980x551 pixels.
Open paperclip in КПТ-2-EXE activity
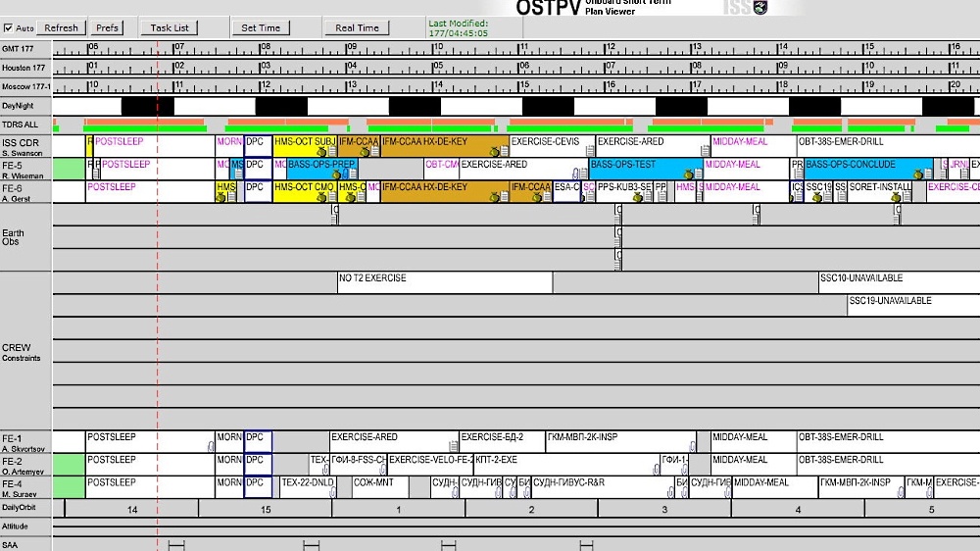[x=656, y=469]
